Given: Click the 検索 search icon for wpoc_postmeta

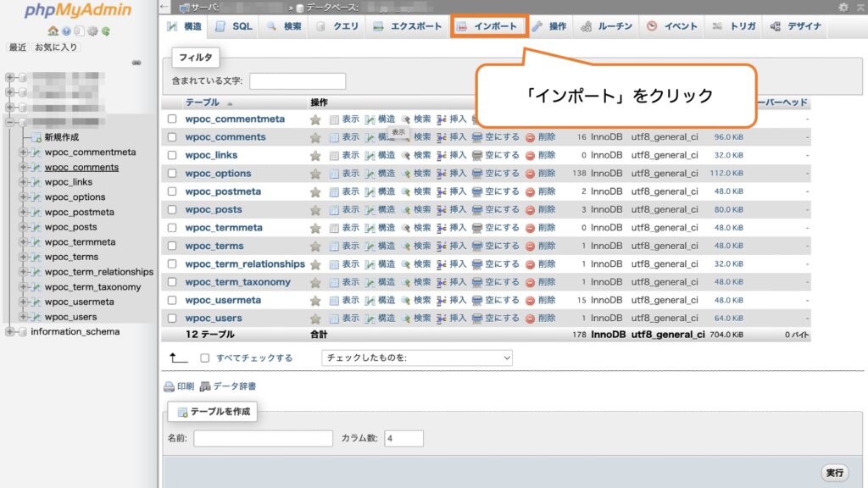Looking at the screenshot, I should [x=403, y=191].
